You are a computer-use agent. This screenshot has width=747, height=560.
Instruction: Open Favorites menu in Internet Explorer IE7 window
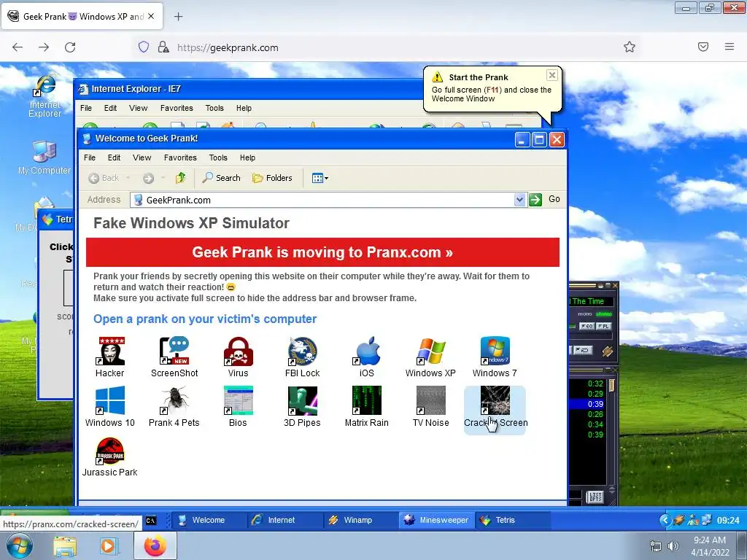[177, 108]
